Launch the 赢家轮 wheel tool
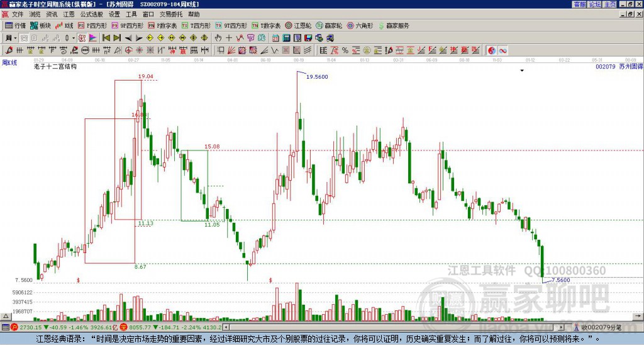The width and height of the screenshot is (644, 345). click(329, 25)
